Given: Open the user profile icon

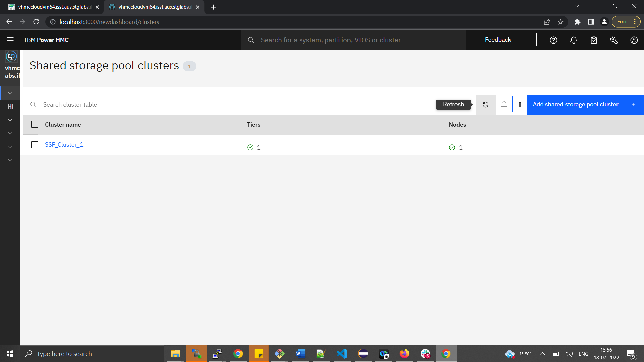Looking at the screenshot, I should (634, 40).
